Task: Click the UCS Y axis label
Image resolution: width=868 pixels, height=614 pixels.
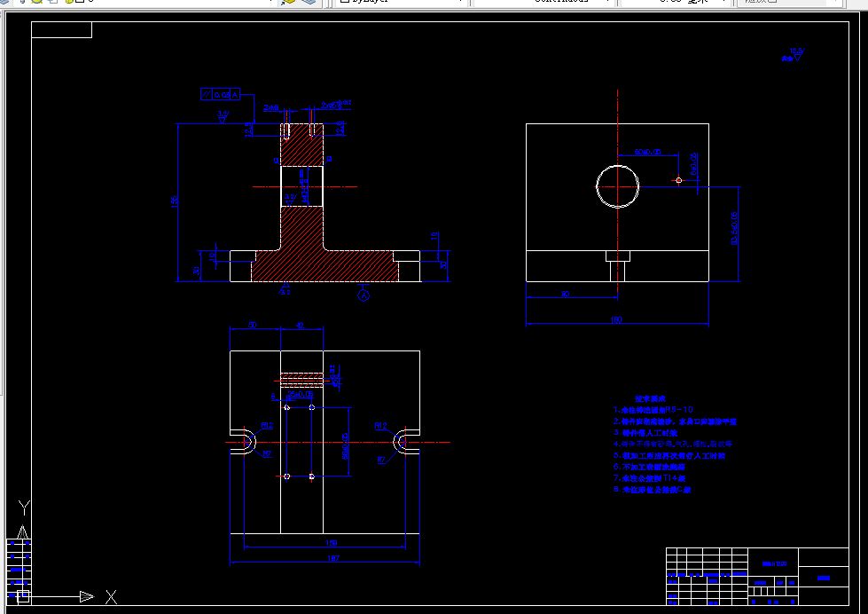Action: point(24,507)
